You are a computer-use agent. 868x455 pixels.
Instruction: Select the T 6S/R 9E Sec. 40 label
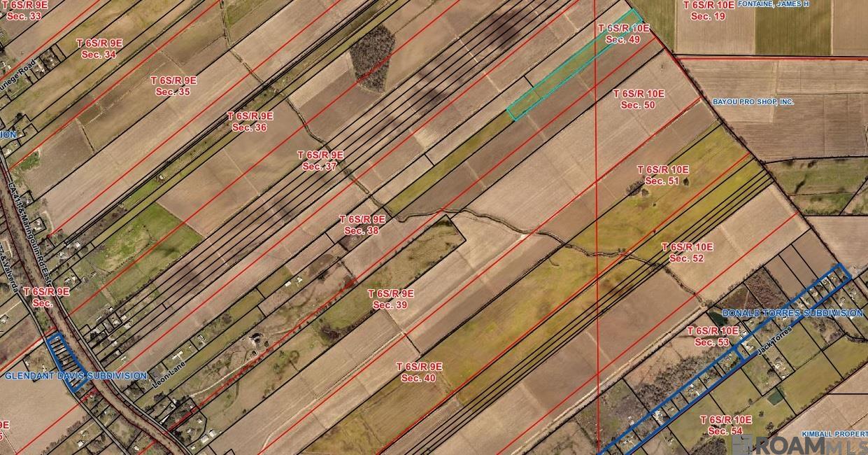coord(419,372)
